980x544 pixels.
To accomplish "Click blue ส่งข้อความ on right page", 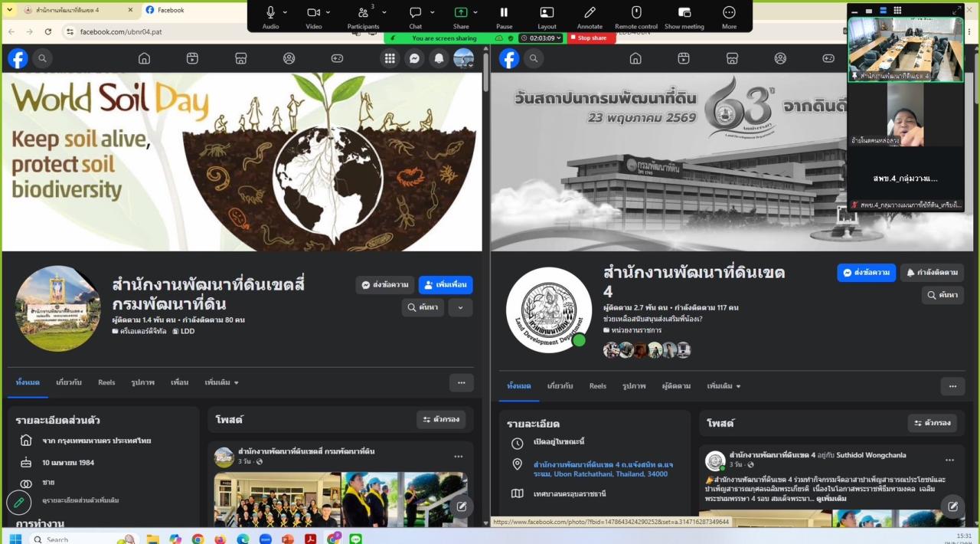I will pos(867,273).
